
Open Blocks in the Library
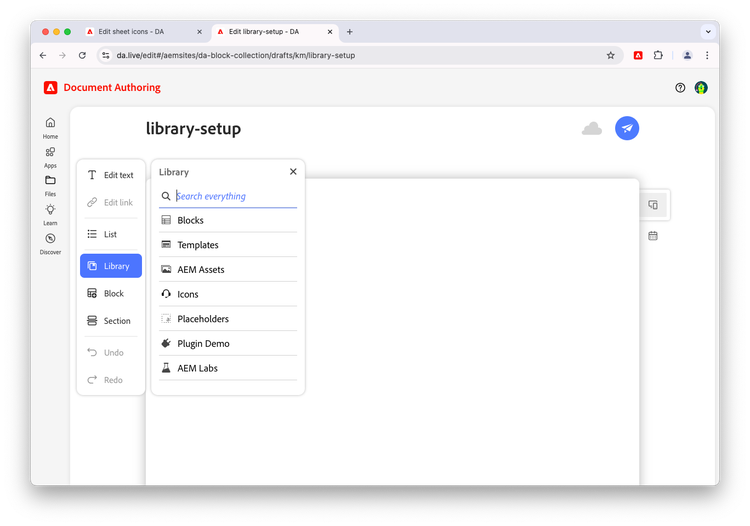[x=228, y=220]
